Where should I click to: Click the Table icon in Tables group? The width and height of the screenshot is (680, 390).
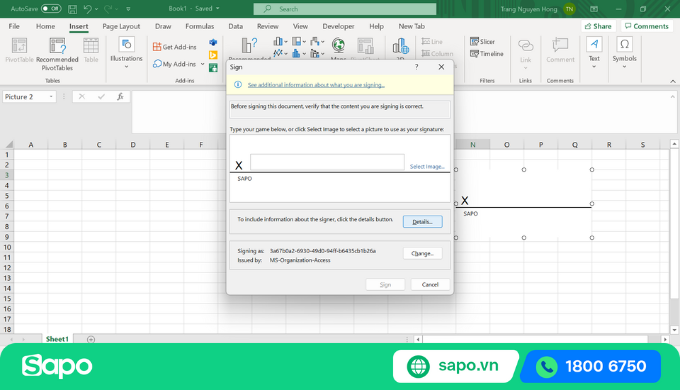click(x=91, y=46)
